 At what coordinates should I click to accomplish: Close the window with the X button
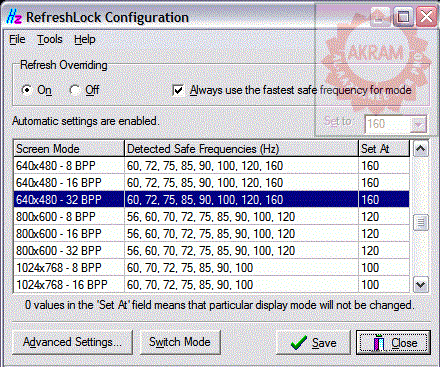pyautogui.click(x=426, y=17)
